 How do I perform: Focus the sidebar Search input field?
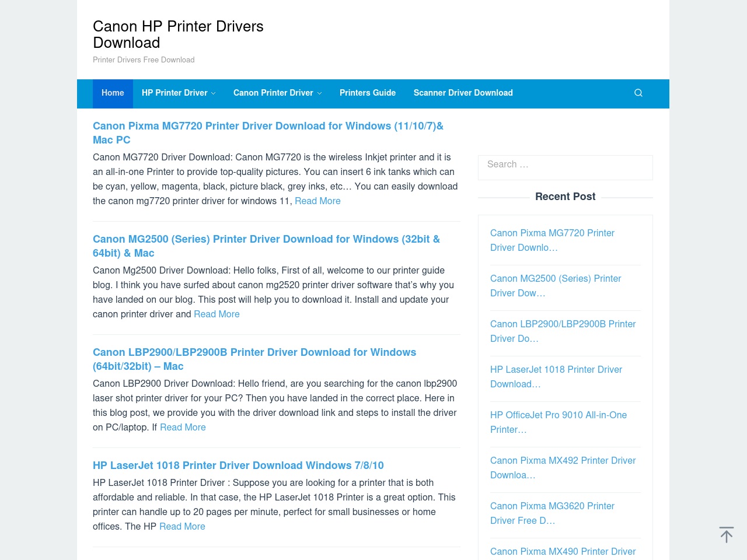pyautogui.click(x=566, y=167)
